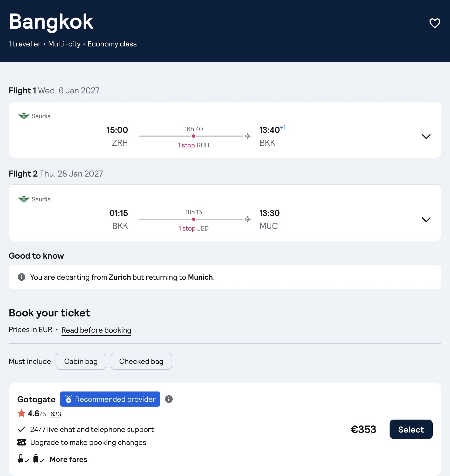The width and height of the screenshot is (450, 476).
Task: Open the Read before booking link
Action: point(96,330)
